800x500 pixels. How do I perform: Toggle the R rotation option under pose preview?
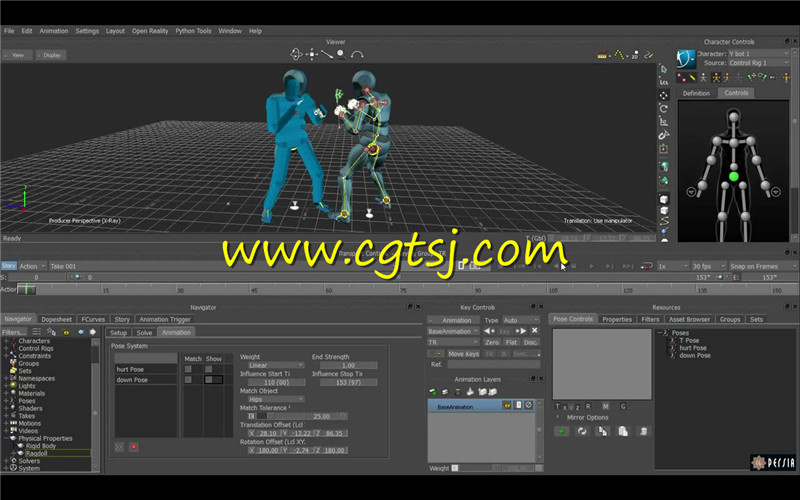[x=588, y=407]
